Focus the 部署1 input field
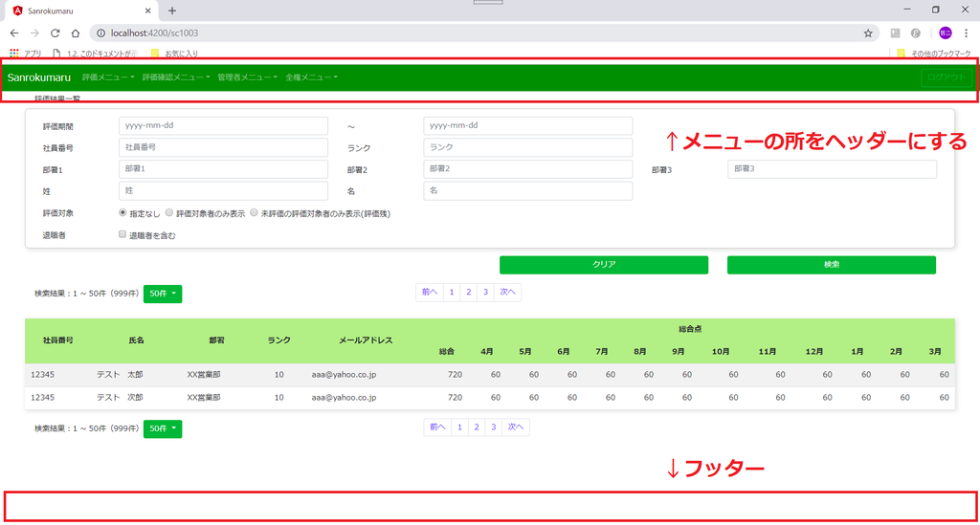 (223, 169)
